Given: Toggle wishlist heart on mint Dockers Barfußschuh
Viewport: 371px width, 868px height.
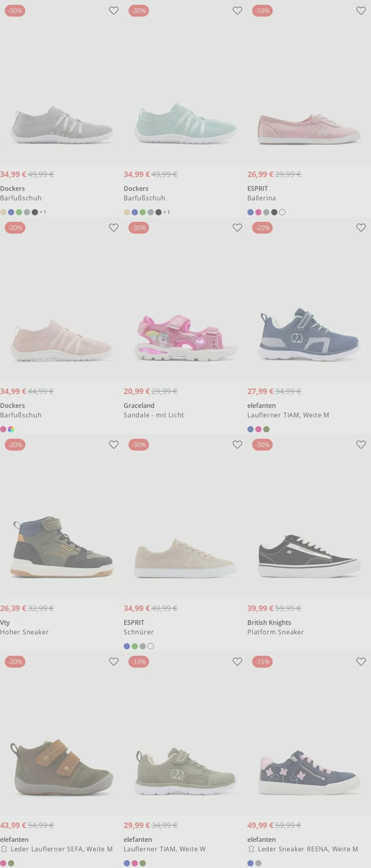Looking at the screenshot, I should pos(237,11).
